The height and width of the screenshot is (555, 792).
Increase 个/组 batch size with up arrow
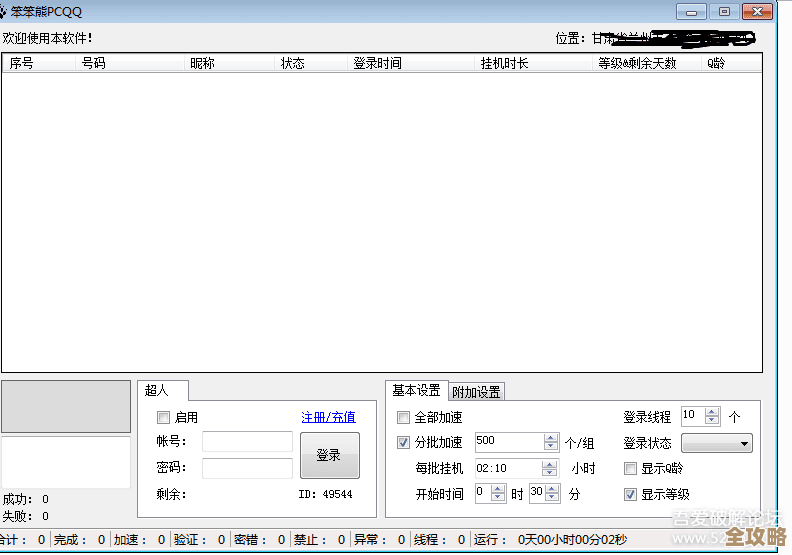point(551,438)
